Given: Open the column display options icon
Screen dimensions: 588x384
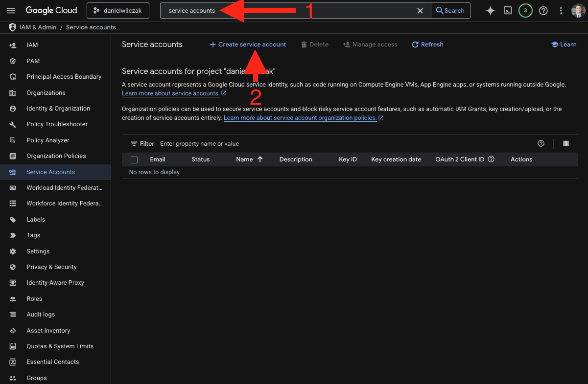Looking at the screenshot, I should pos(566,143).
